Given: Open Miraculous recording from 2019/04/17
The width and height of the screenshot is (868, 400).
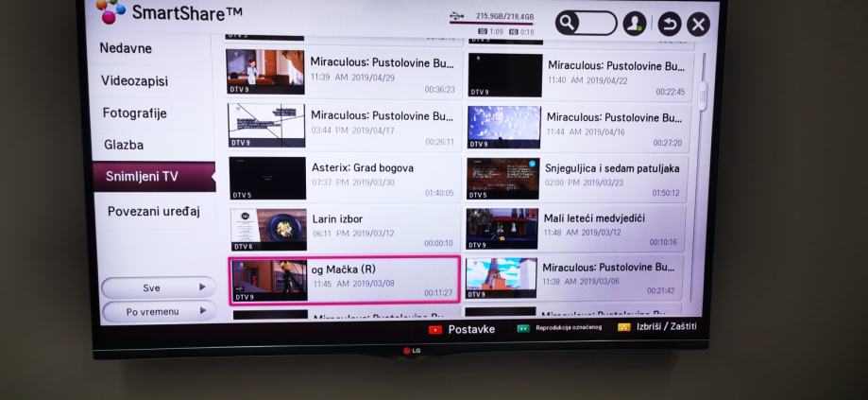Looking at the screenshot, I should pos(344,126).
